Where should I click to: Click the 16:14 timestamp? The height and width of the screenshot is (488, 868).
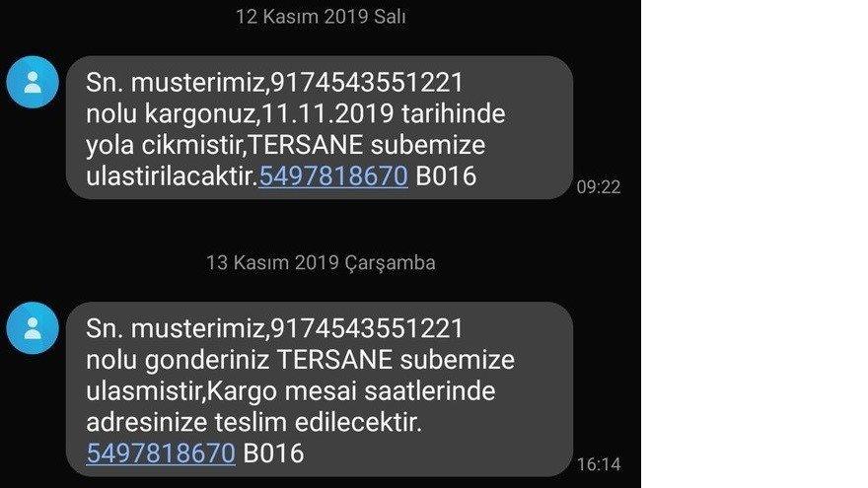click(599, 464)
